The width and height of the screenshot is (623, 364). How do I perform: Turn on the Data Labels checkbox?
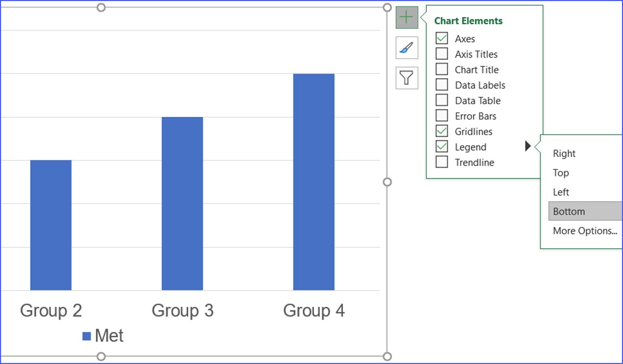(442, 85)
